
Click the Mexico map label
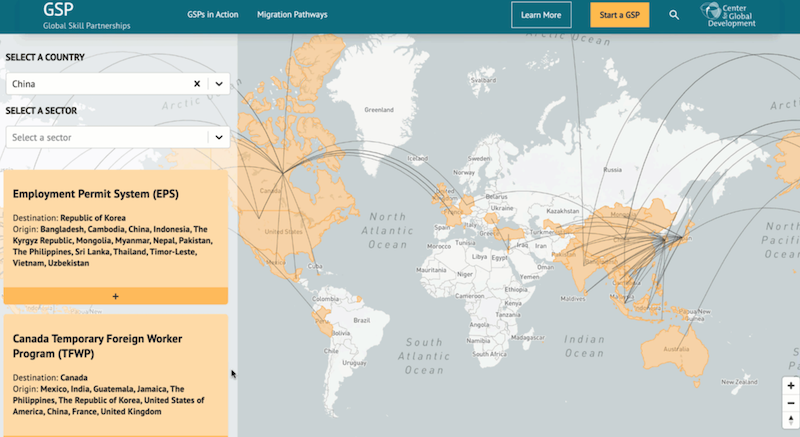tap(276, 262)
